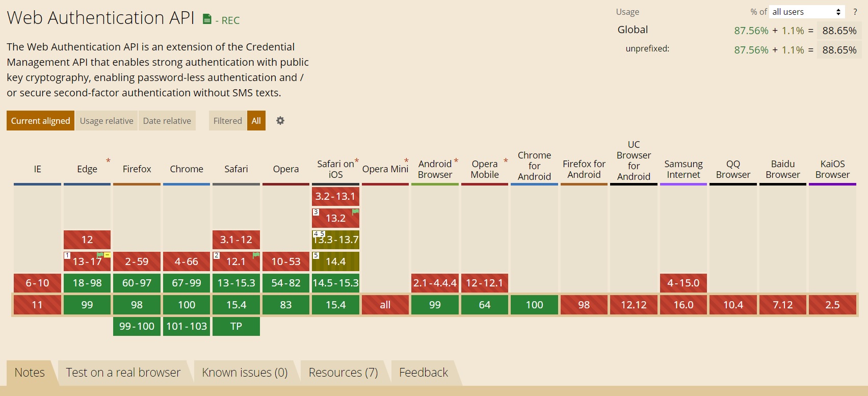Click the Opera column header
The width and height of the screenshot is (868, 396).
[x=286, y=169]
